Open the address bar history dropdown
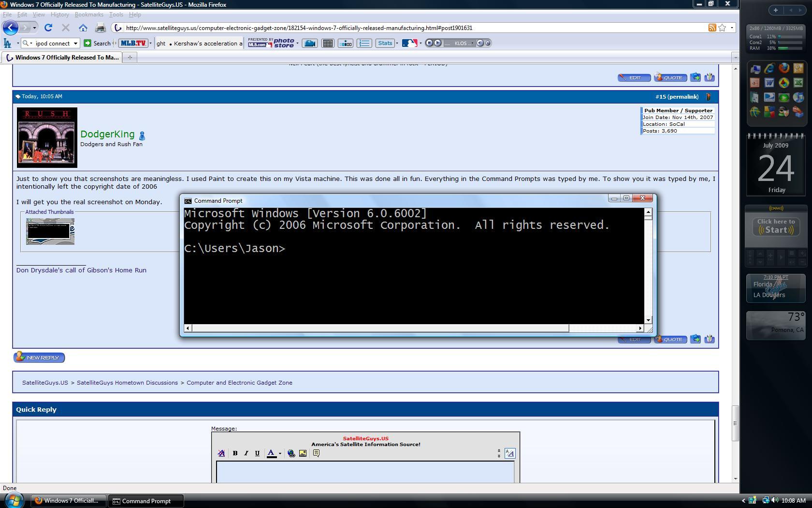Image resolution: width=812 pixels, height=508 pixels. pyautogui.click(x=732, y=28)
